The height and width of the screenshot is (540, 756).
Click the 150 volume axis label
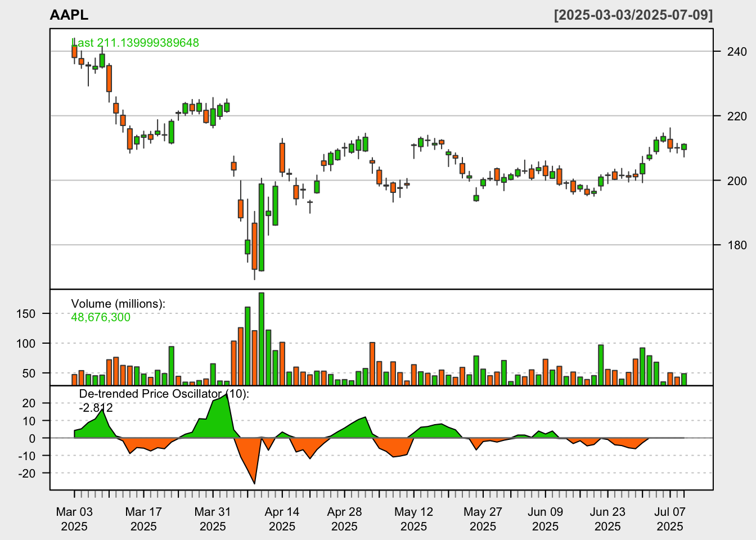pos(26,314)
